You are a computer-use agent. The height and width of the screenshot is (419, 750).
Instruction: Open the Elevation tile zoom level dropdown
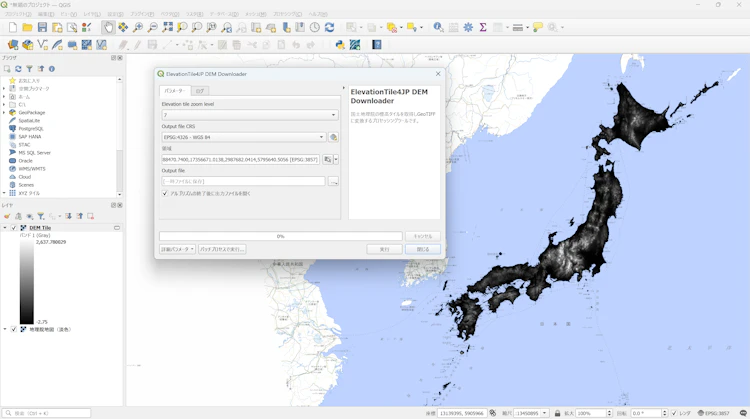[x=250, y=115]
